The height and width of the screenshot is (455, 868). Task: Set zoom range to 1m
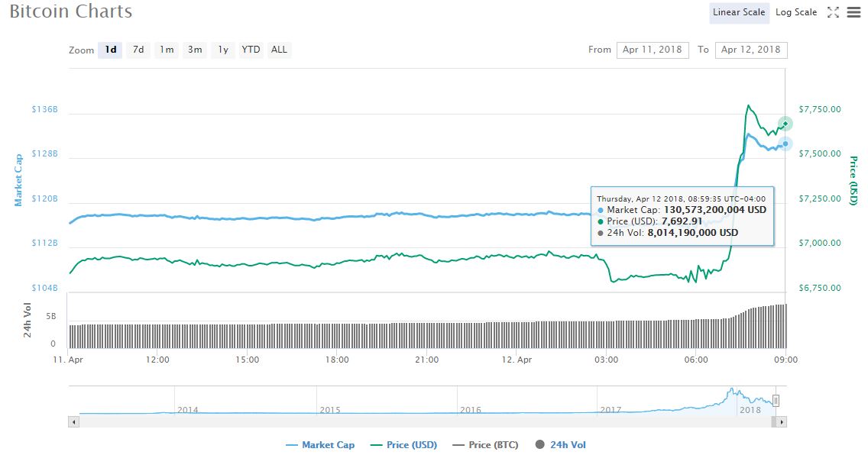167,50
